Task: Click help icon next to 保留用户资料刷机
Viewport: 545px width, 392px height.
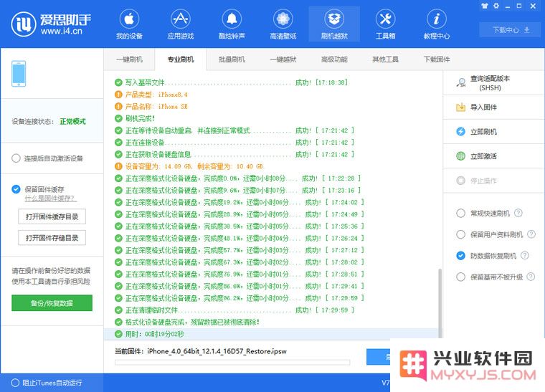Action: point(531,234)
